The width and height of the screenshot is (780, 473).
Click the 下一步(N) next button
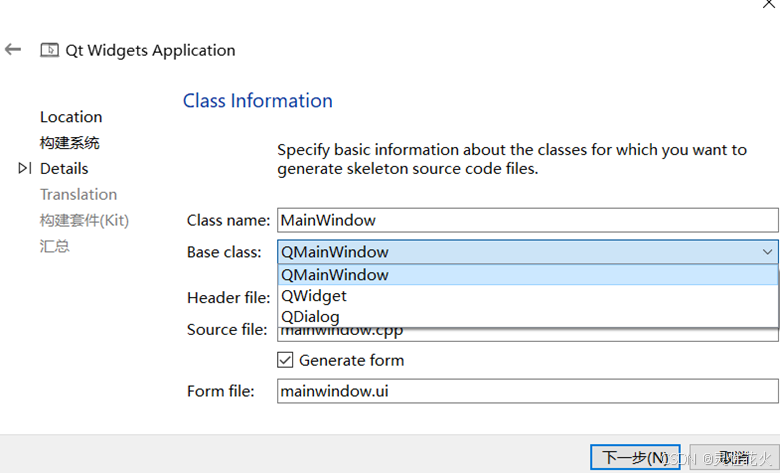[x=635, y=457]
